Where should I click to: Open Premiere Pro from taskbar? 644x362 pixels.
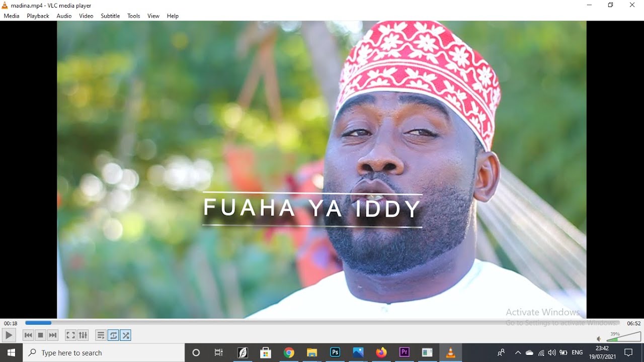click(x=405, y=352)
